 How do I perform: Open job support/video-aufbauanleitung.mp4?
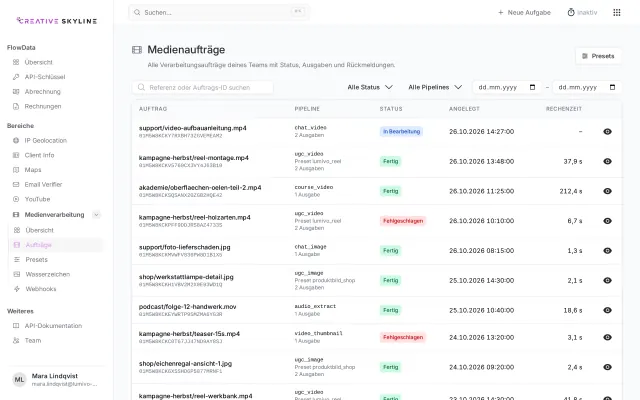tap(193, 128)
